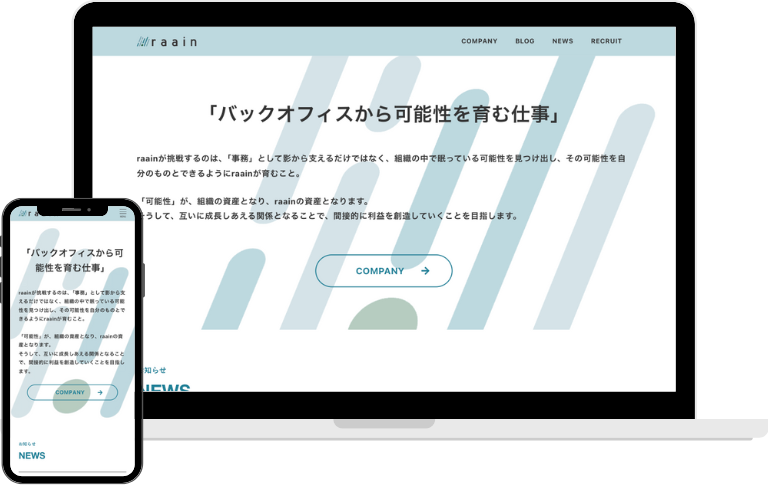Screen dimensions: 768x485
Task: Click the NEWS heading on the phone screen
Action: point(32,456)
